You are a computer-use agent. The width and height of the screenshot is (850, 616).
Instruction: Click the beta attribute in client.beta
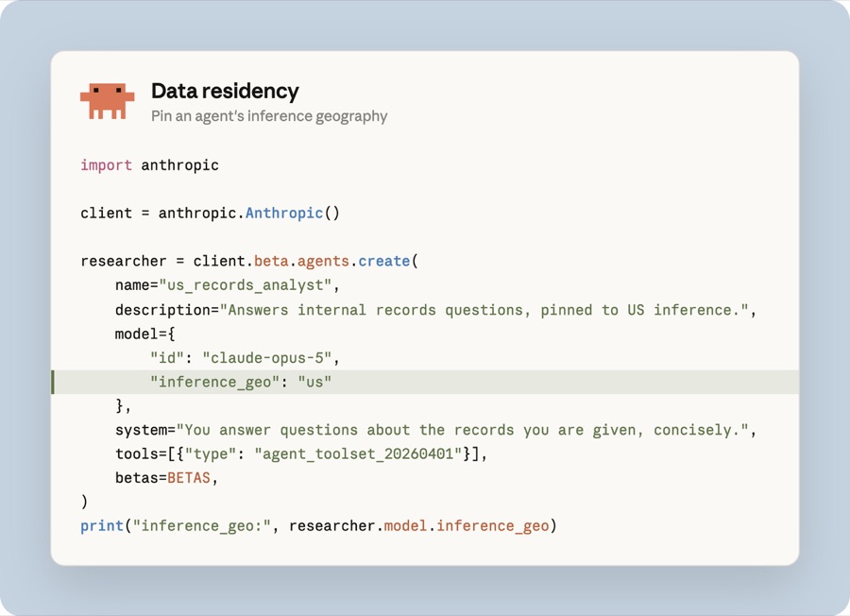[271, 262]
